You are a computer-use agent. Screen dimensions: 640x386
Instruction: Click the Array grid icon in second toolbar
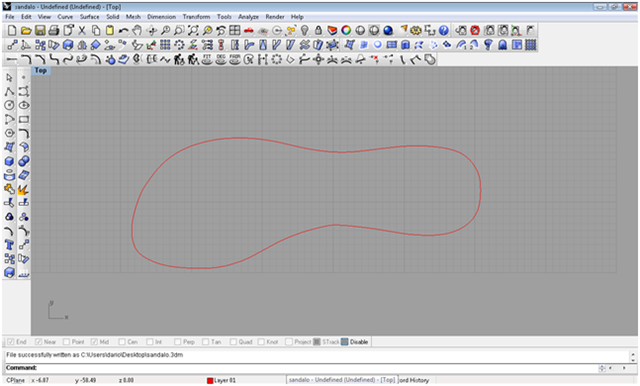click(x=165, y=45)
